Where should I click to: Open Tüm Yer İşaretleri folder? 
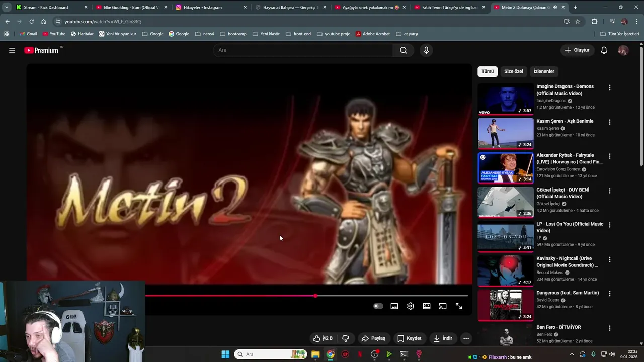pos(620,34)
